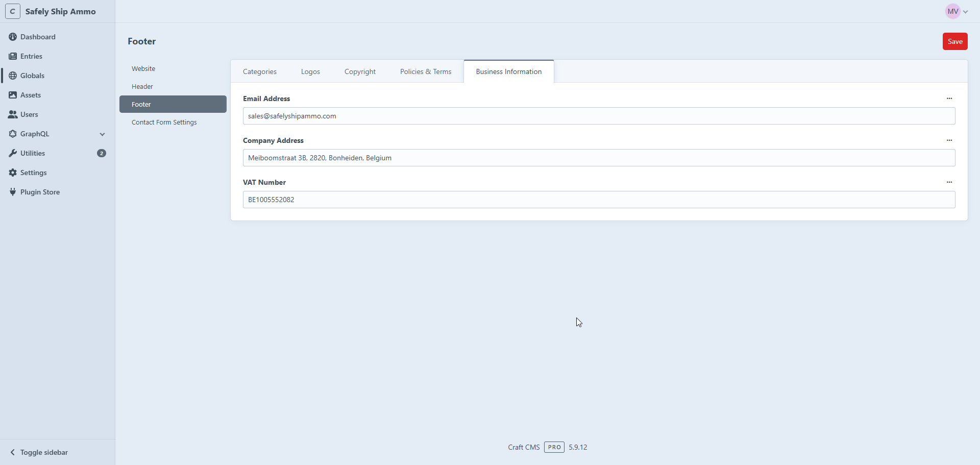The height and width of the screenshot is (465, 980).
Task: Open the Settings section label
Action: pyautogui.click(x=34, y=173)
